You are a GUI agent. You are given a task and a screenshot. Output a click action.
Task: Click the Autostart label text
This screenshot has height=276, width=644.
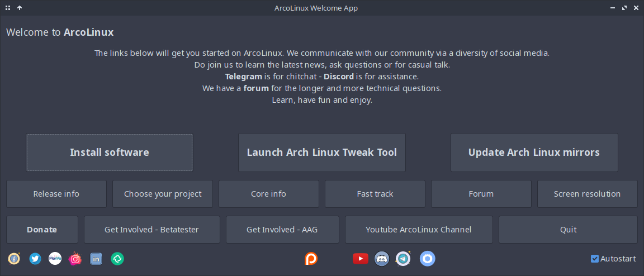coord(618,259)
